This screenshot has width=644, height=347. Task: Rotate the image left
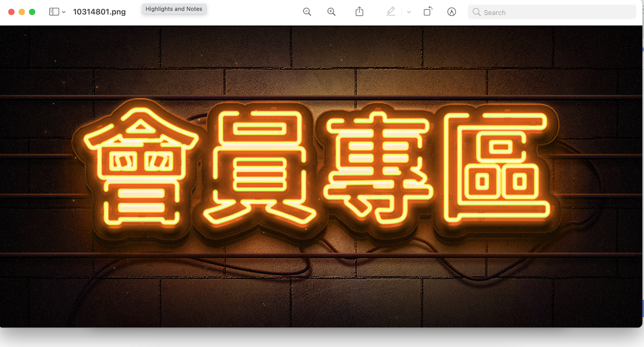point(428,12)
